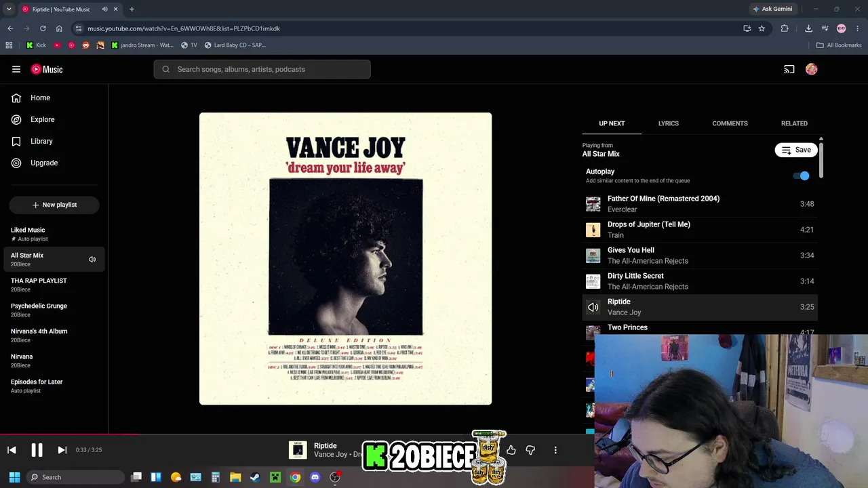Focus the search songs, albums, artists field
The image size is (868, 488).
[x=262, y=69]
